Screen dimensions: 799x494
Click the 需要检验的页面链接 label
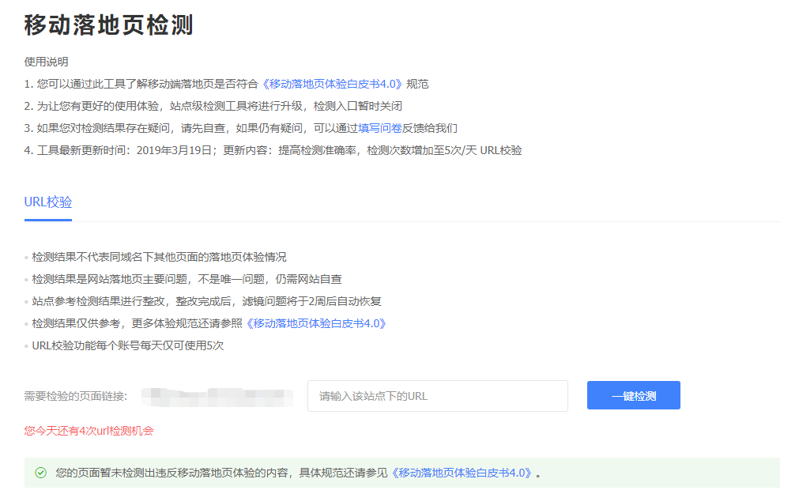click(x=76, y=396)
